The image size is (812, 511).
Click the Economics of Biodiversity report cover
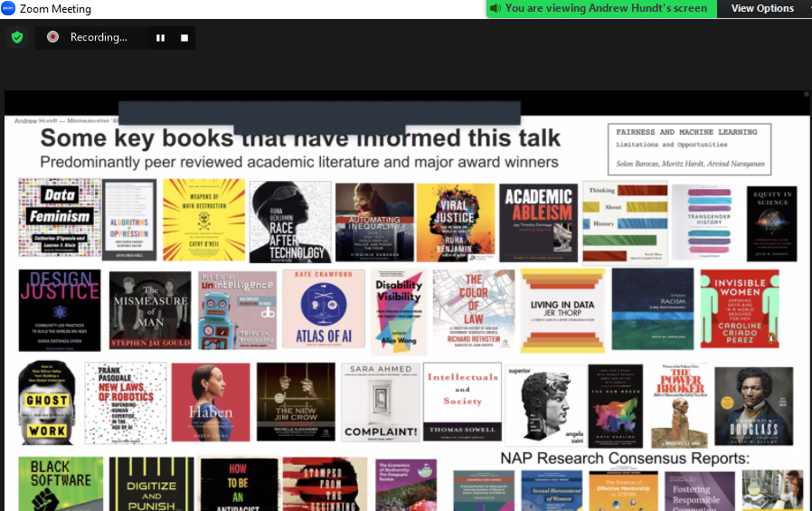(x=406, y=485)
